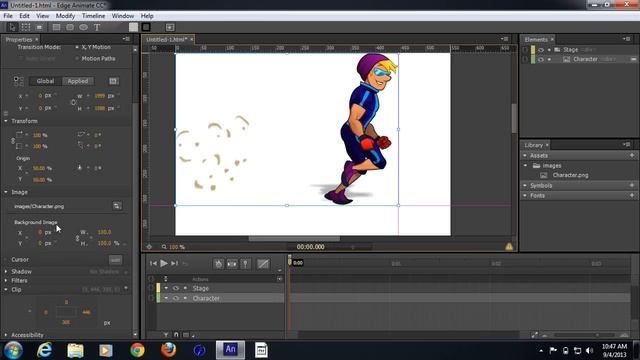Screen dimensions: 640x360
Task: Toggle Auto-Transition mode button
Action: 232,264
